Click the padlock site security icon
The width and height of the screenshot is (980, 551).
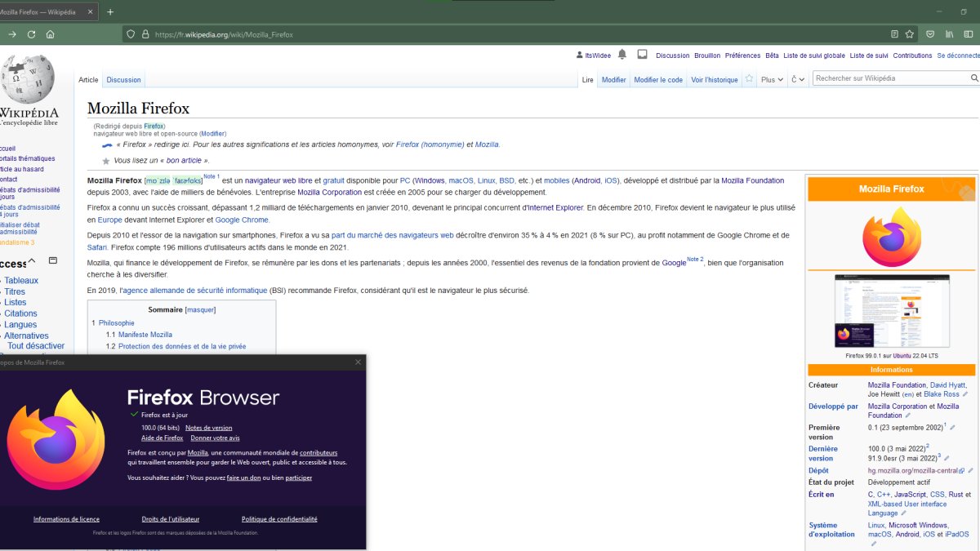145,34
